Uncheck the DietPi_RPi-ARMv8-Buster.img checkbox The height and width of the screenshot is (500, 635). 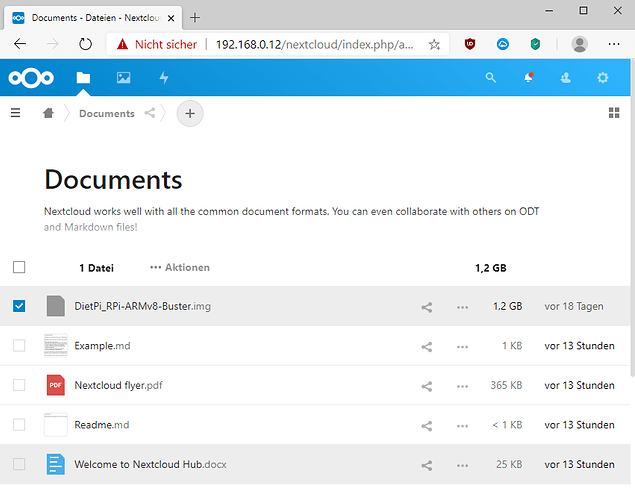tap(19, 306)
